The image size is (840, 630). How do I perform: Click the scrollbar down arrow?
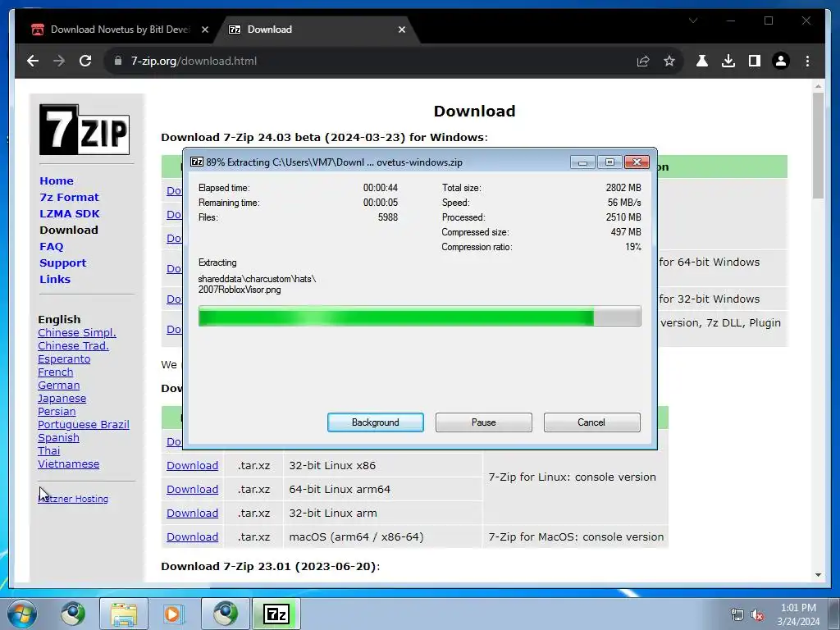click(x=818, y=575)
